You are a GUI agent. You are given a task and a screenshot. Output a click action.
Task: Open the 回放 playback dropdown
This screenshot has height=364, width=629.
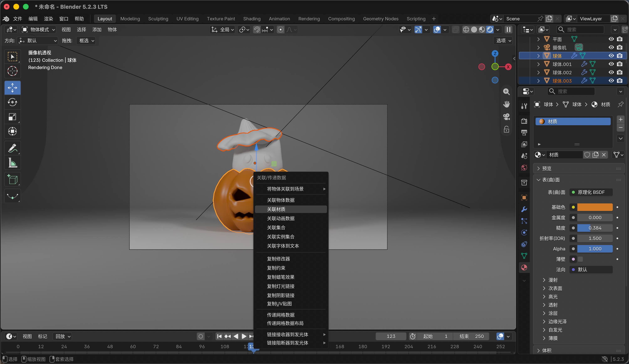click(x=62, y=336)
